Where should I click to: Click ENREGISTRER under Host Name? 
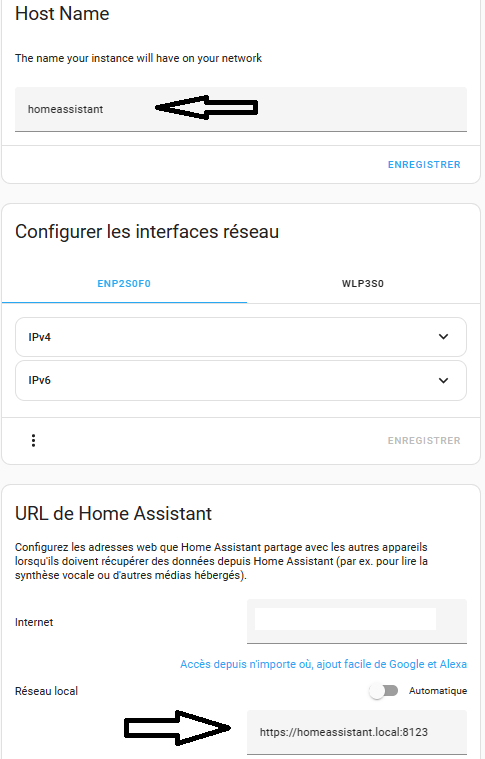pos(424,165)
